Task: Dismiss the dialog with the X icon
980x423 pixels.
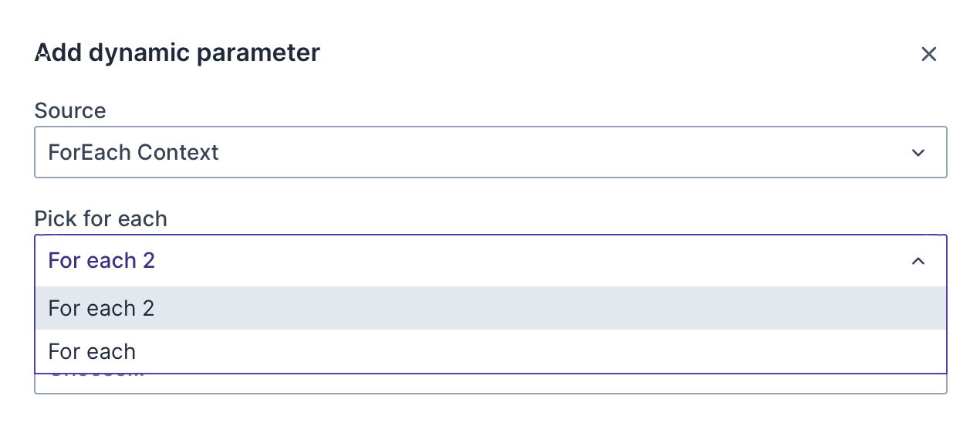Action: tap(928, 54)
